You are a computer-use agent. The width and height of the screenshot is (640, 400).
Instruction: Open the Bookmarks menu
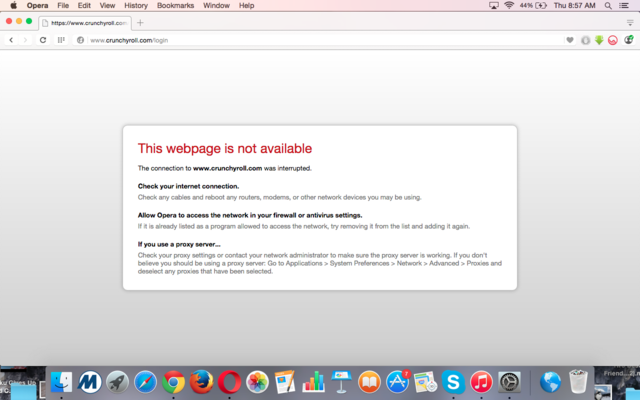(x=176, y=6)
